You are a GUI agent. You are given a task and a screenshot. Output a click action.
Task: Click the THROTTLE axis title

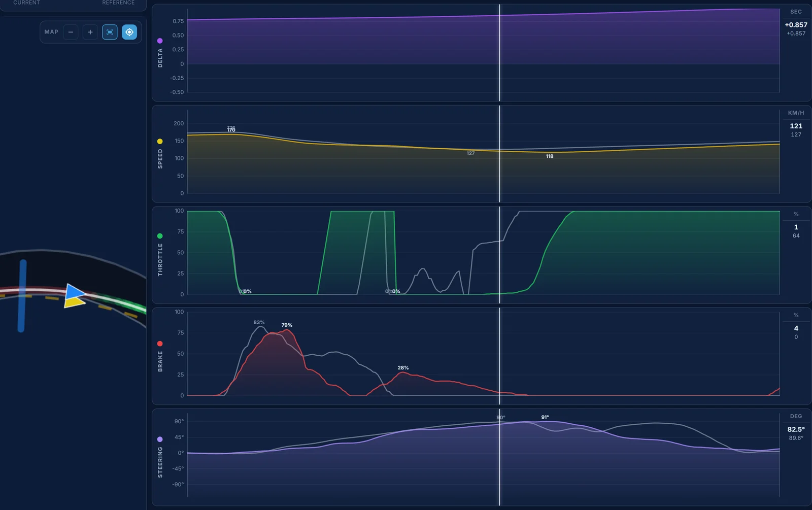click(160, 259)
